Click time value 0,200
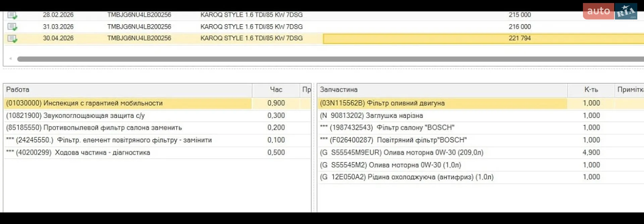Viewport: 644px width, 224px height. point(276,128)
